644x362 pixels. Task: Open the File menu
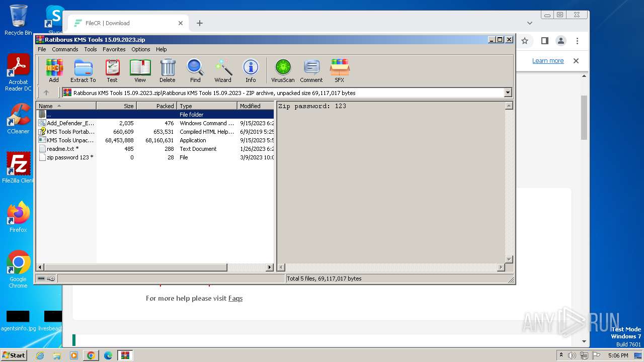tap(42, 49)
